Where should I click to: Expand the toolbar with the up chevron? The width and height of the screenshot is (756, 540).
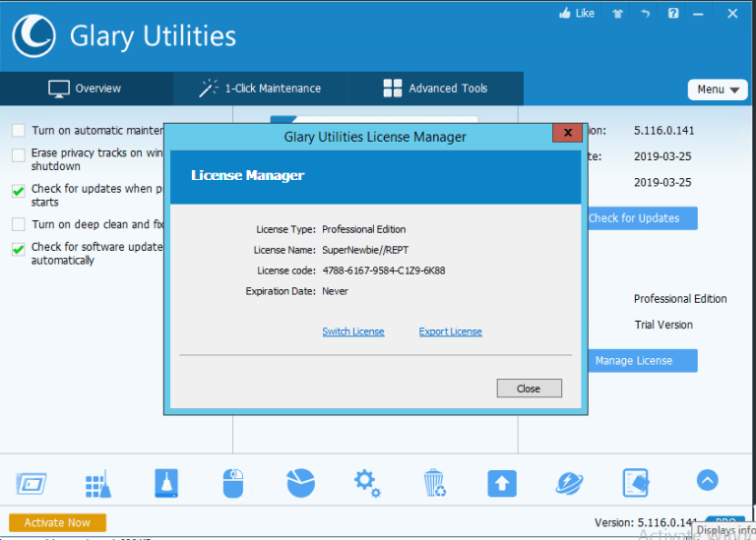click(708, 480)
